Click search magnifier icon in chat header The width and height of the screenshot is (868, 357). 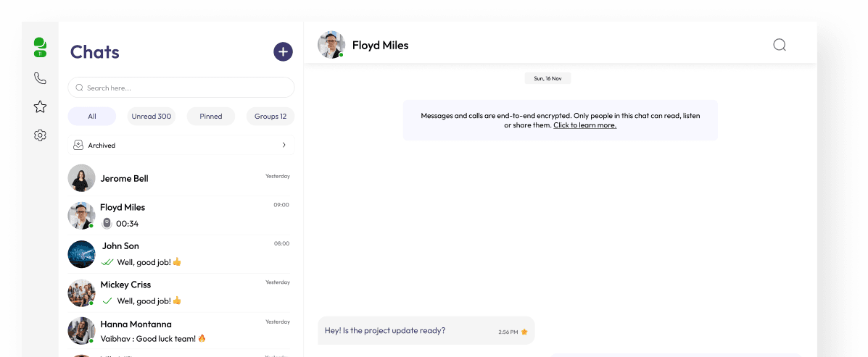[780, 45]
